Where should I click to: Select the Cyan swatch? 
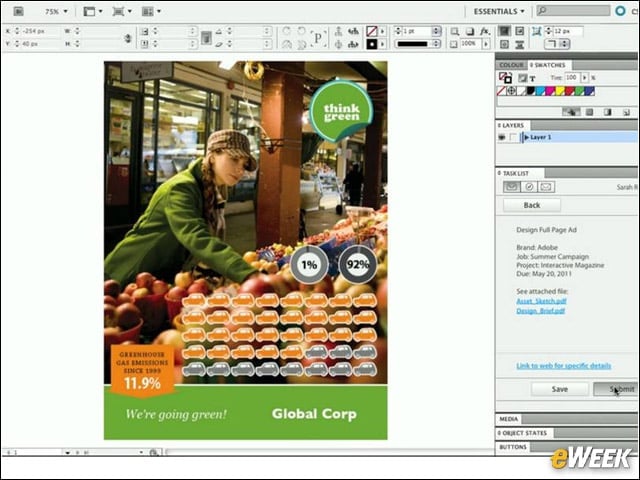540,91
